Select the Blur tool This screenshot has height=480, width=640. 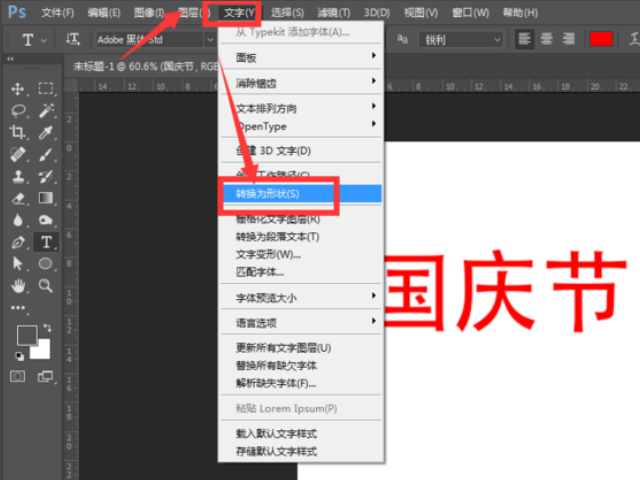(x=18, y=220)
